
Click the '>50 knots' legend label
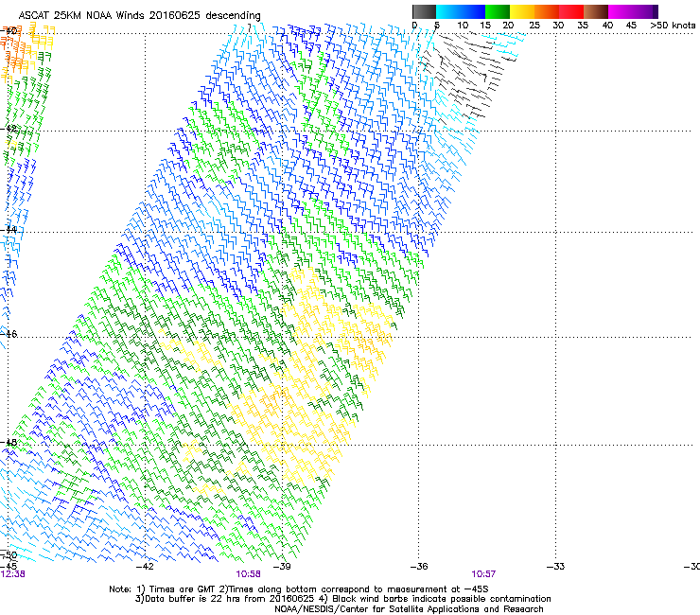[x=673, y=25]
